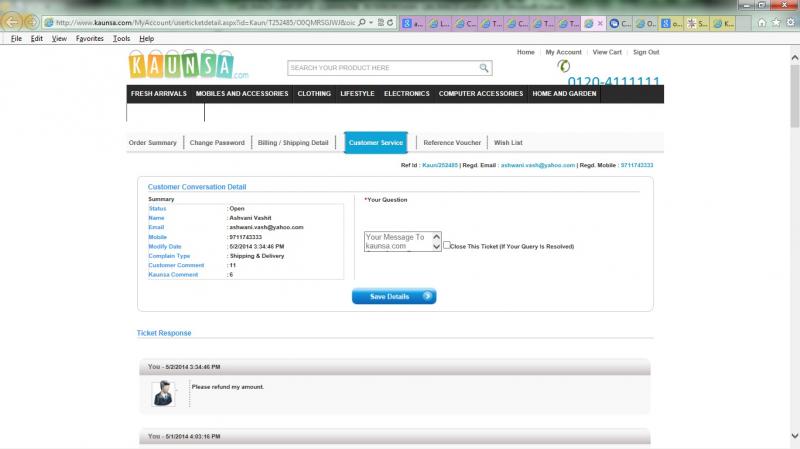Click the Save Details button

(x=394, y=296)
